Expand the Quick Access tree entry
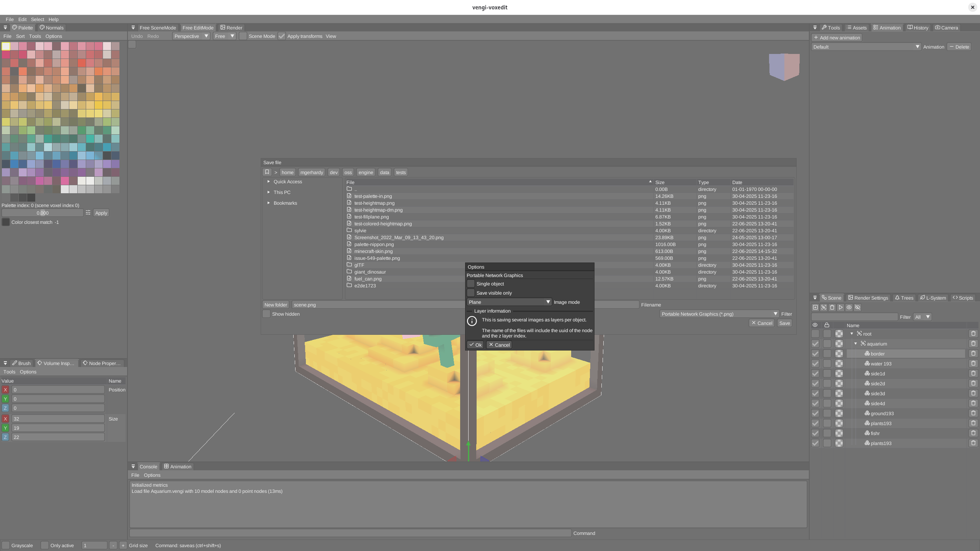Screen dimensions: 980x551 coord(269,181)
